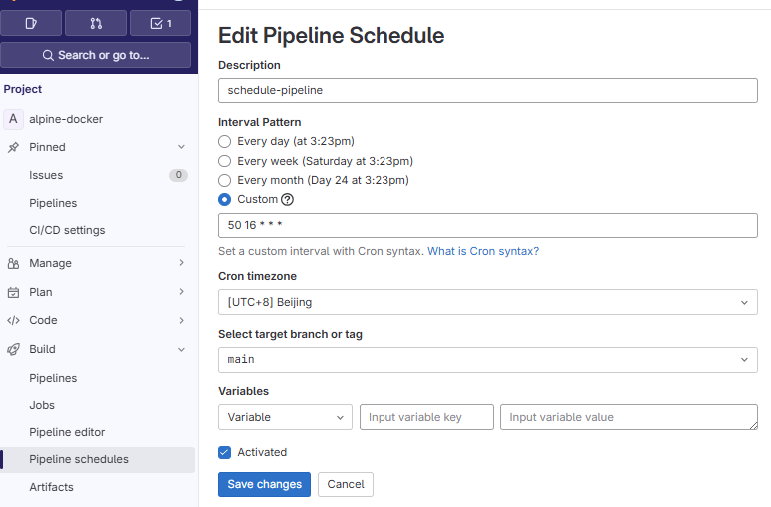Click the Code label in the sidebar

(x=43, y=320)
